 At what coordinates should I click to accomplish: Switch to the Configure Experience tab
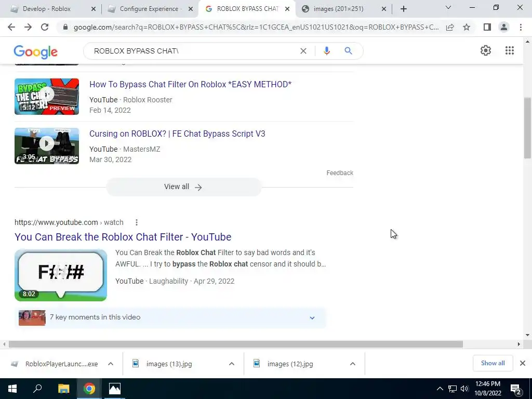pyautogui.click(x=149, y=9)
